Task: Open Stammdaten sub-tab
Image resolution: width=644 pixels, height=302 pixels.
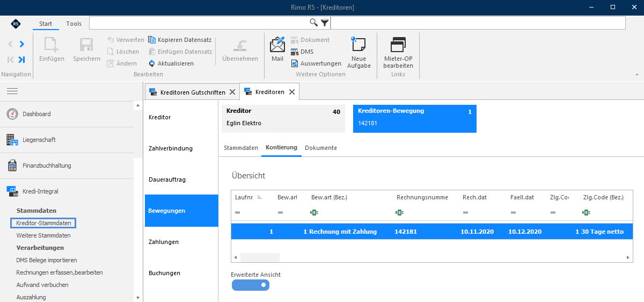Action: pos(241,148)
